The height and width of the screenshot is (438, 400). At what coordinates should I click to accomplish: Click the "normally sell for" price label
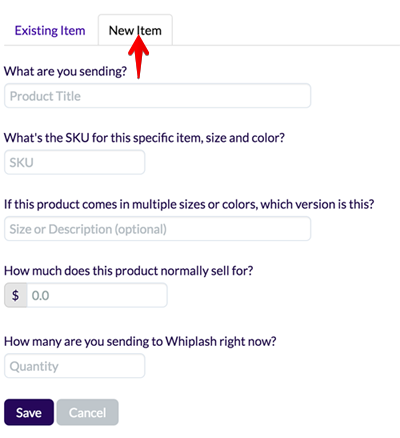click(x=128, y=271)
